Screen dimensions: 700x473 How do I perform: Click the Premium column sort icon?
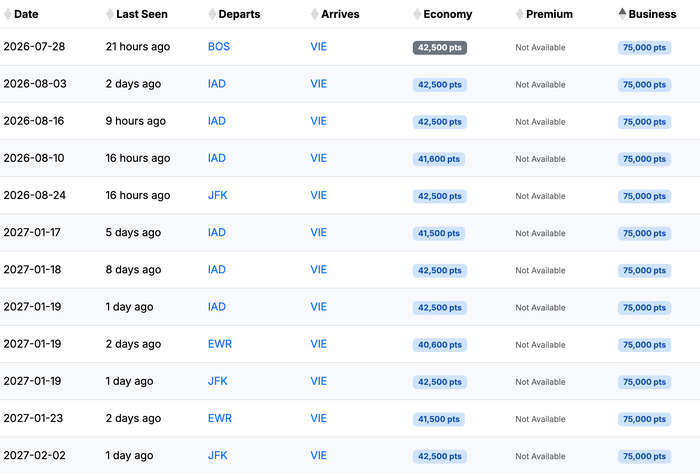520,14
